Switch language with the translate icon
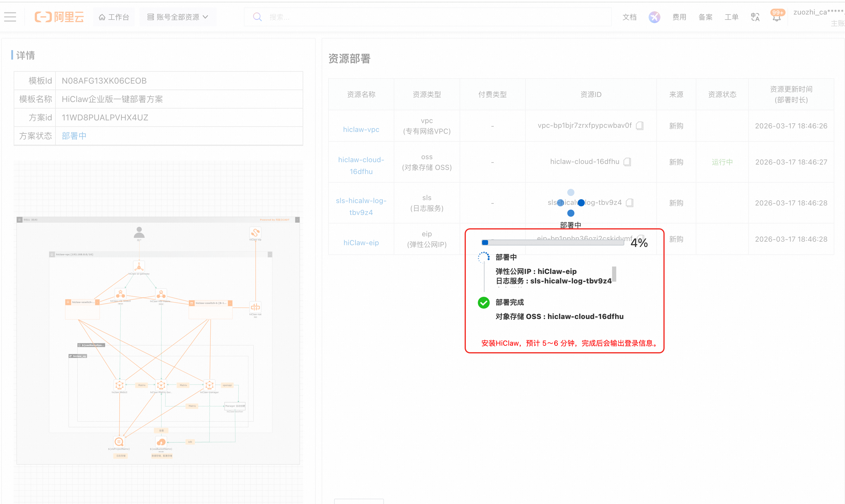Screen dimensions: 845x504 coord(755,17)
